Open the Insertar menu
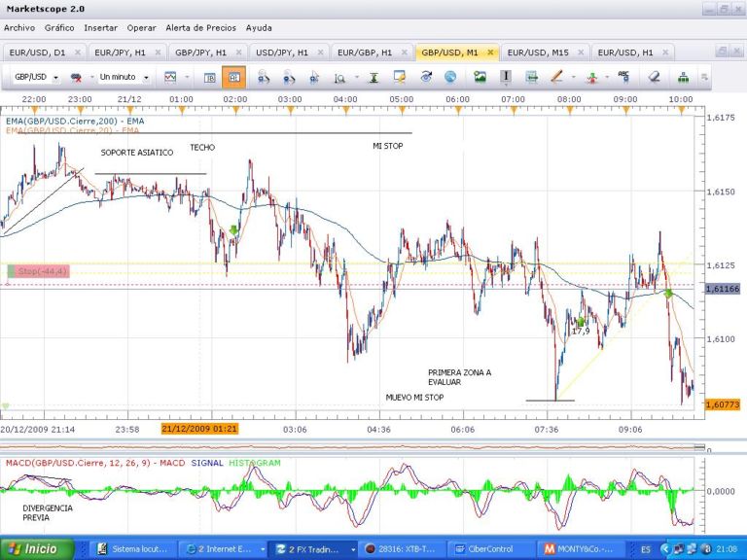The width and height of the screenshot is (747, 560). pos(100,28)
